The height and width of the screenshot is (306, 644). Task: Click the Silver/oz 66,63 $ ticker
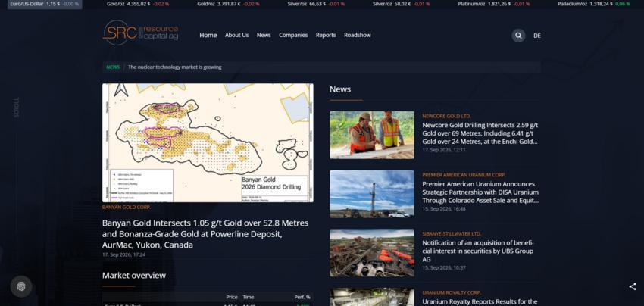tap(316, 4)
